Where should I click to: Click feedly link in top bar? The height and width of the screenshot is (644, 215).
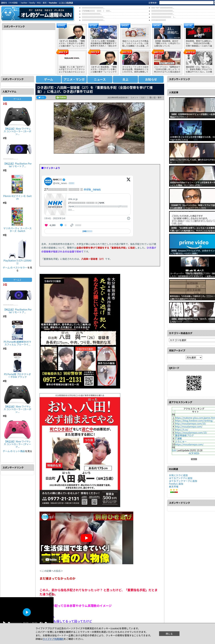32,3
